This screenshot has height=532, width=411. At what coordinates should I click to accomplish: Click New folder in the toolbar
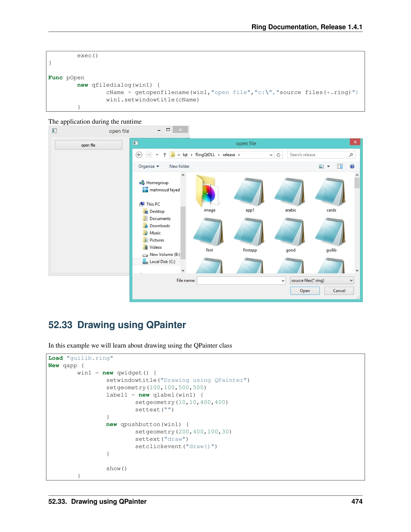pyautogui.click(x=179, y=166)
